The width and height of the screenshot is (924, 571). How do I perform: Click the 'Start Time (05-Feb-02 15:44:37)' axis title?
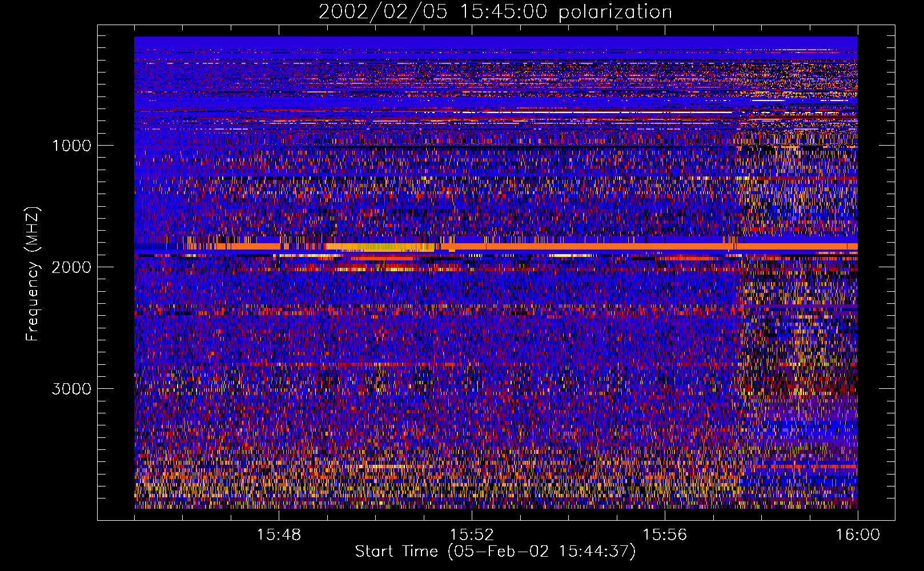[495, 552]
